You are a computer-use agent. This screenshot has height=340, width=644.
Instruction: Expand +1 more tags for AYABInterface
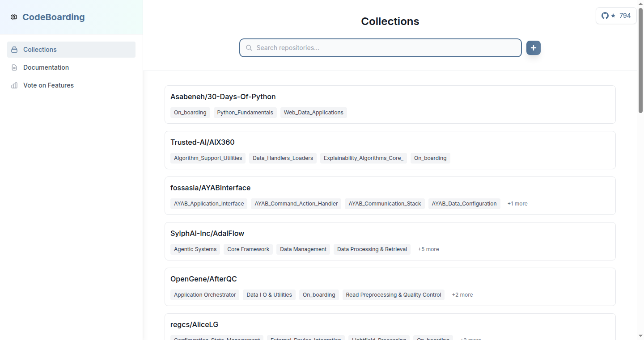coord(517,204)
